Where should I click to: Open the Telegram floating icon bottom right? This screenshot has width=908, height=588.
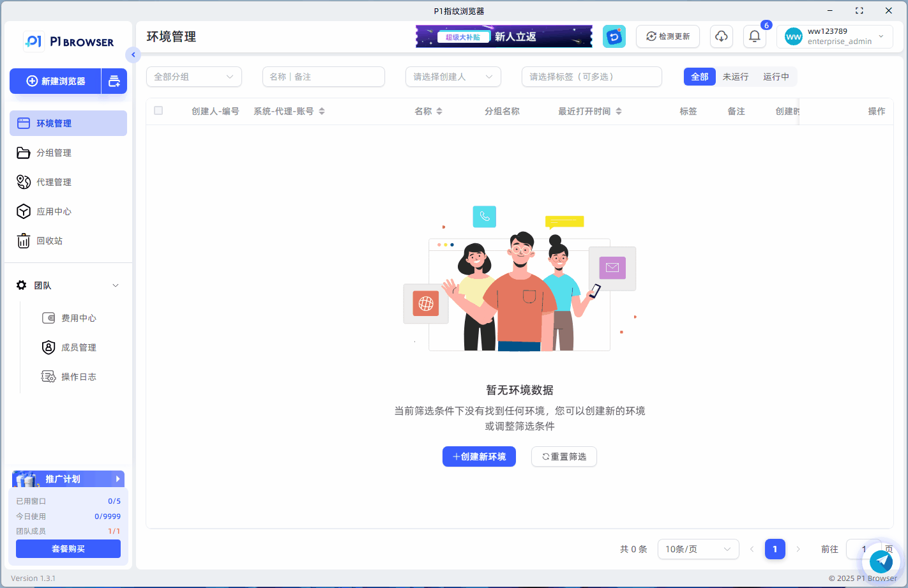point(882,562)
